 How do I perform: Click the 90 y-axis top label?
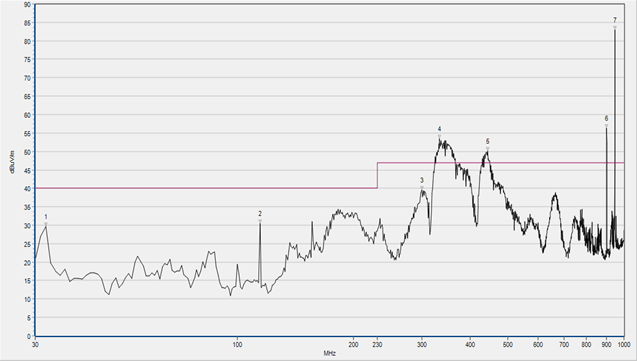point(27,4)
